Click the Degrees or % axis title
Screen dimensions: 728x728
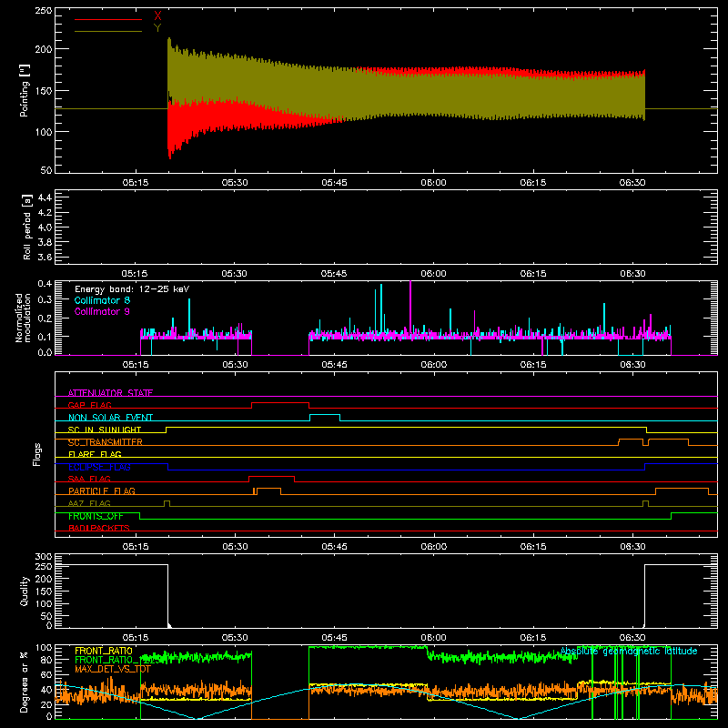25,682
